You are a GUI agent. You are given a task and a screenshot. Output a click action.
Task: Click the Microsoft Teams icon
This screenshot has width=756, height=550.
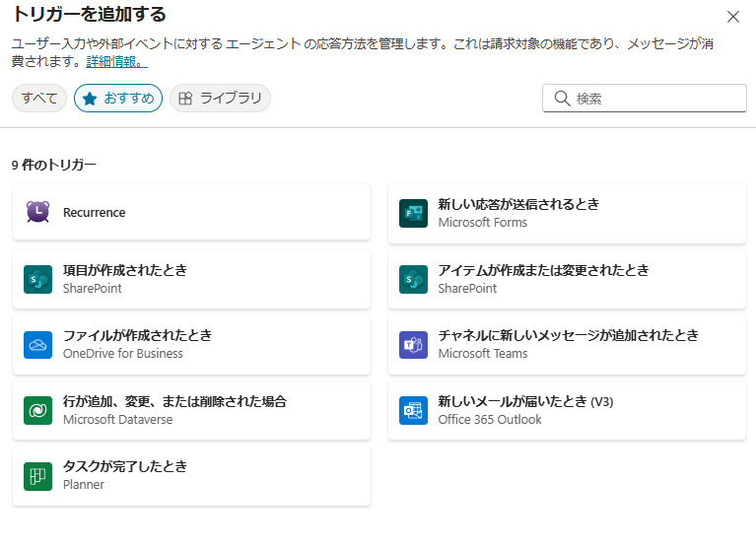tap(413, 345)
